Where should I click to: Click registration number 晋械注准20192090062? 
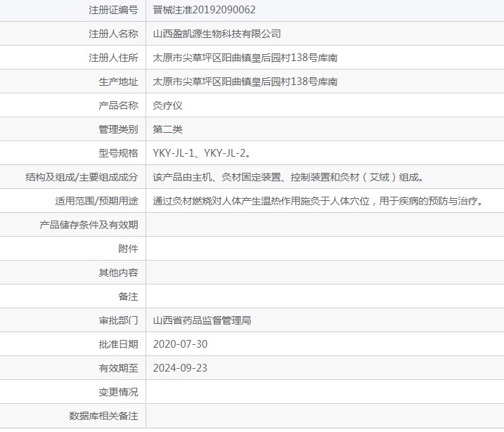[204, 10]
